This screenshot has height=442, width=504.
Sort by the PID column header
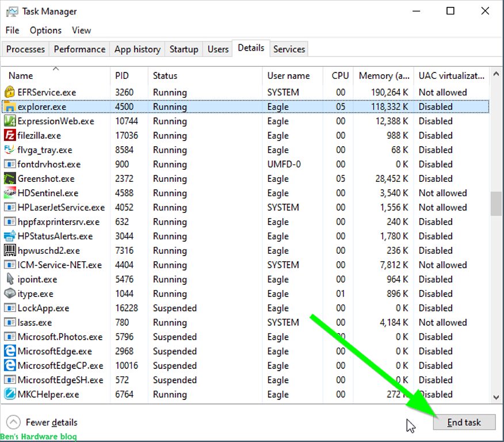pos(129,75)
